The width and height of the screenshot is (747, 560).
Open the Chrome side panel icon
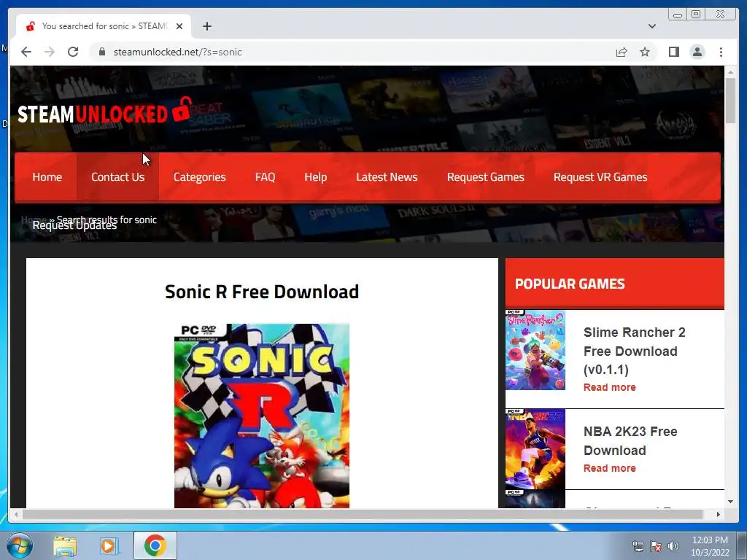tap(673, 52)
